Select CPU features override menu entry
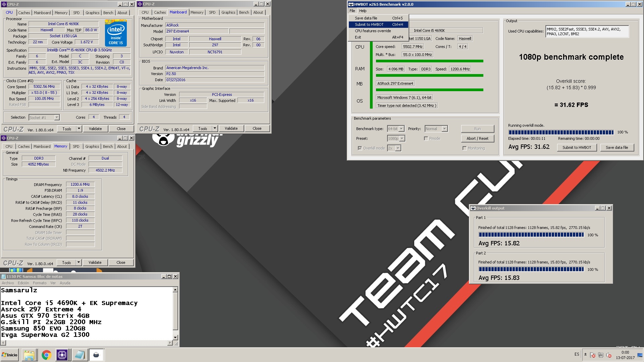This screenshot has width=644, height=362. [378, 31]
